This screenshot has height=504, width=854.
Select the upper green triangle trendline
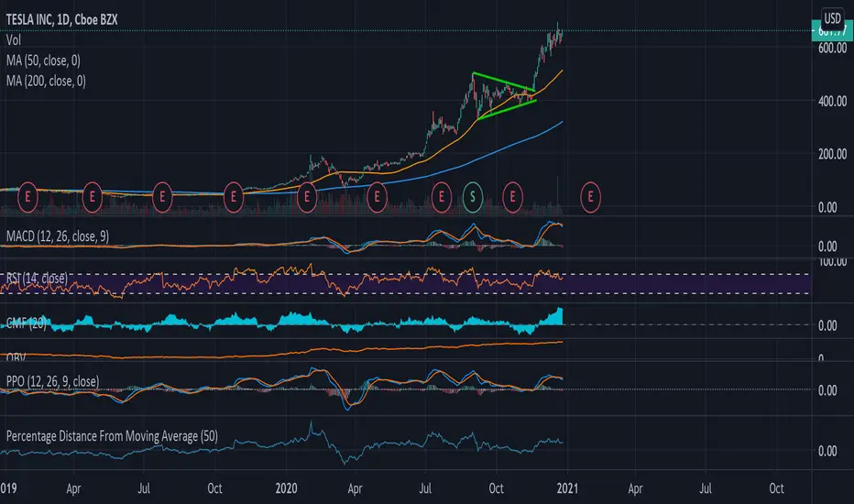click(504, 82)
